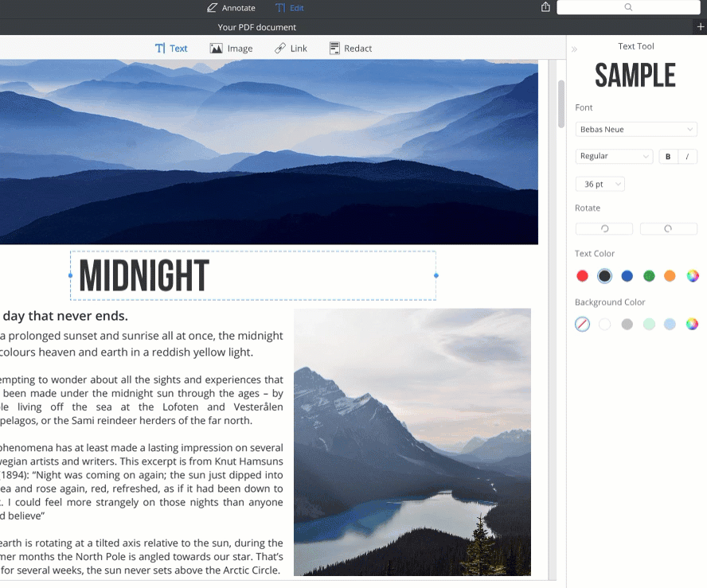Rotate text counterclockwise button
The height and width of the screenshot is (588, 707).
[604, 228]
